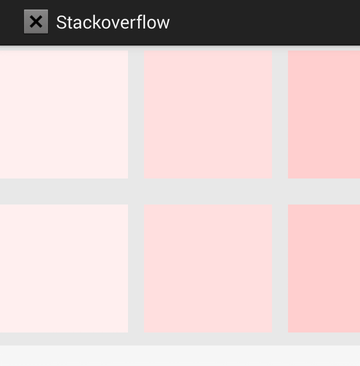Screen dimensions: 360x366
Task: Click the X icon beside Stackoverflow
Action: tap(36, 22)
